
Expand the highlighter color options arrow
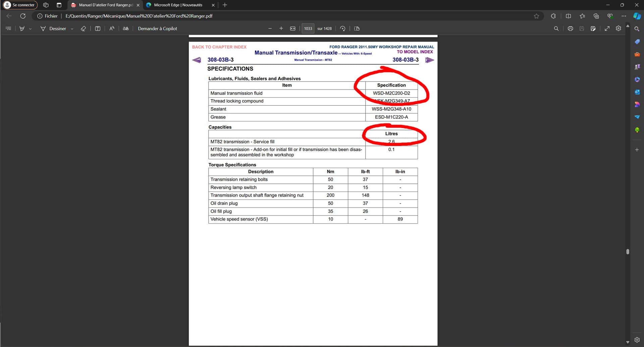pos(30,29)
